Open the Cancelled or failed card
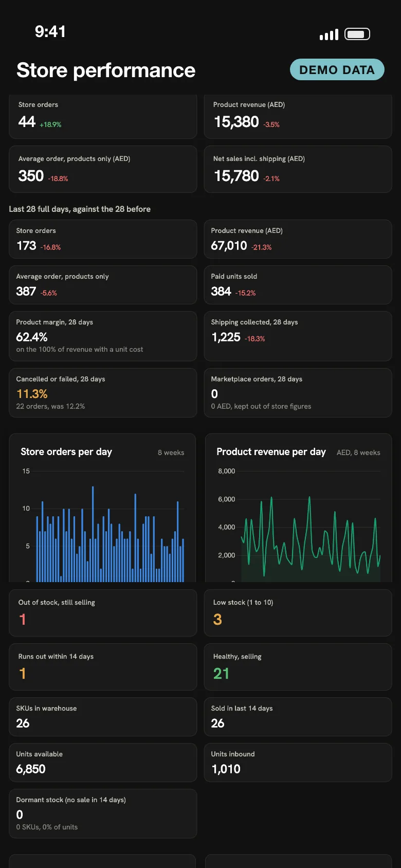 pyautogui.click(x=103, y=393)
